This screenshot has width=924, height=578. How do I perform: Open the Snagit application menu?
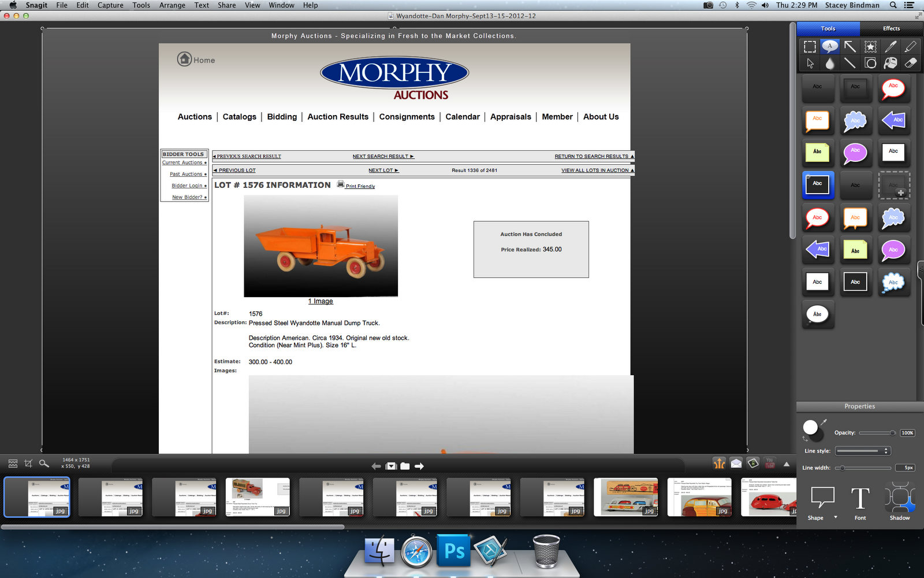click(36, 5)
